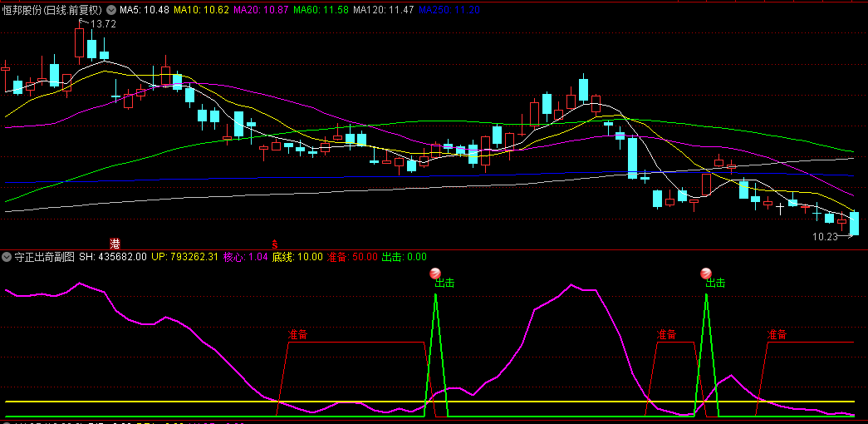The height and width of the screenshot is (424, 868).
Task: Click the rightmost red 准备 chart label
Action: pyautogui.click(x=777, y=335)
